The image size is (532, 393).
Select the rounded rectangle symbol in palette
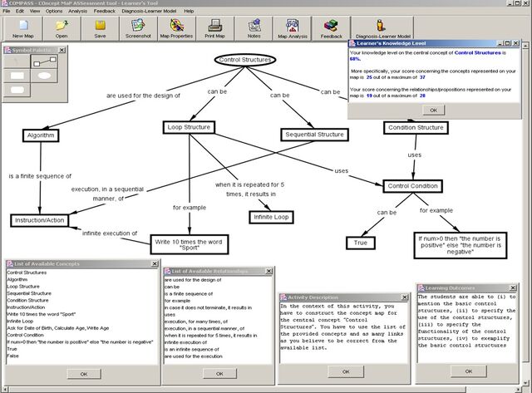point(17,90)
